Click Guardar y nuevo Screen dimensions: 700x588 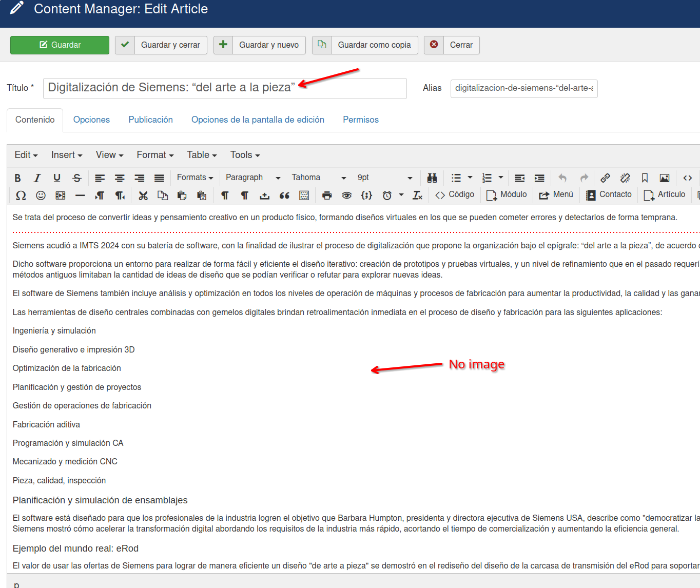(260, 45)
